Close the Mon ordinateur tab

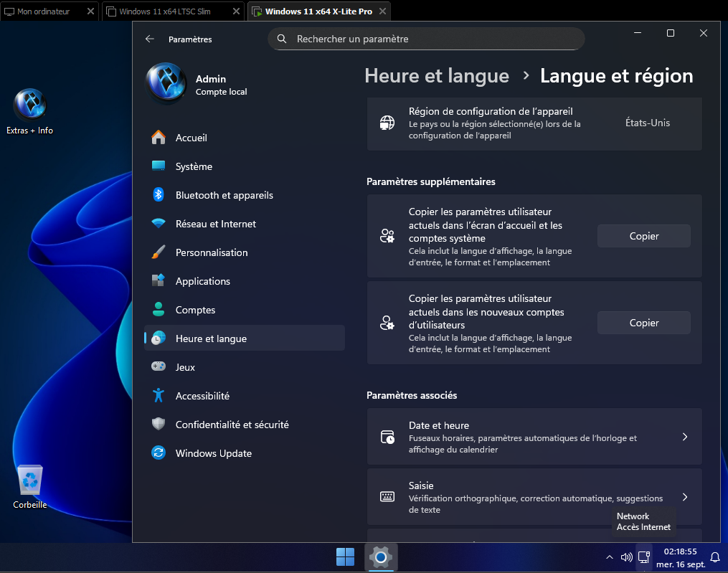click(x=90, y=11)
